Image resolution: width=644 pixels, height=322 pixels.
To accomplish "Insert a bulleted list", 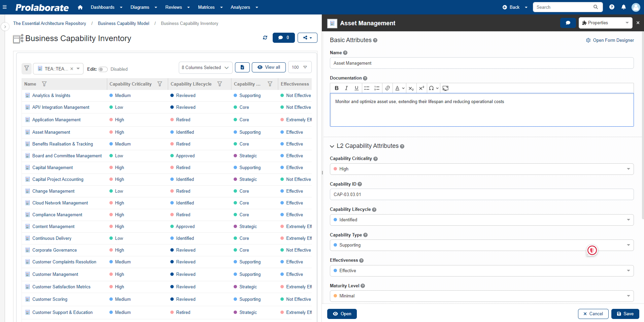I will [367, 88].
